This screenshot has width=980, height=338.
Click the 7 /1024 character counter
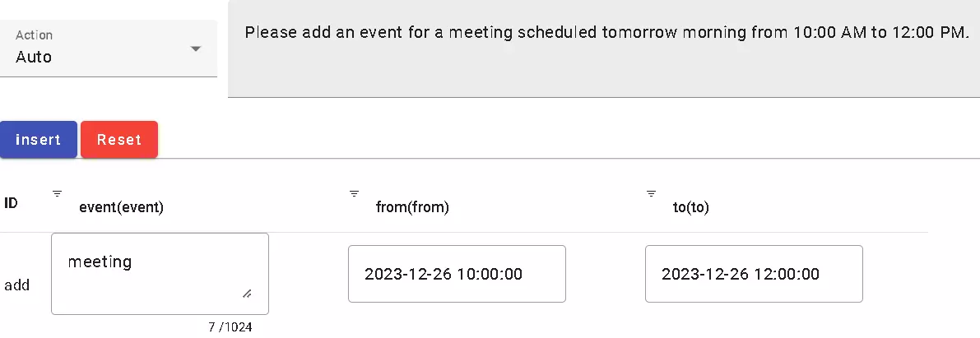230,327
